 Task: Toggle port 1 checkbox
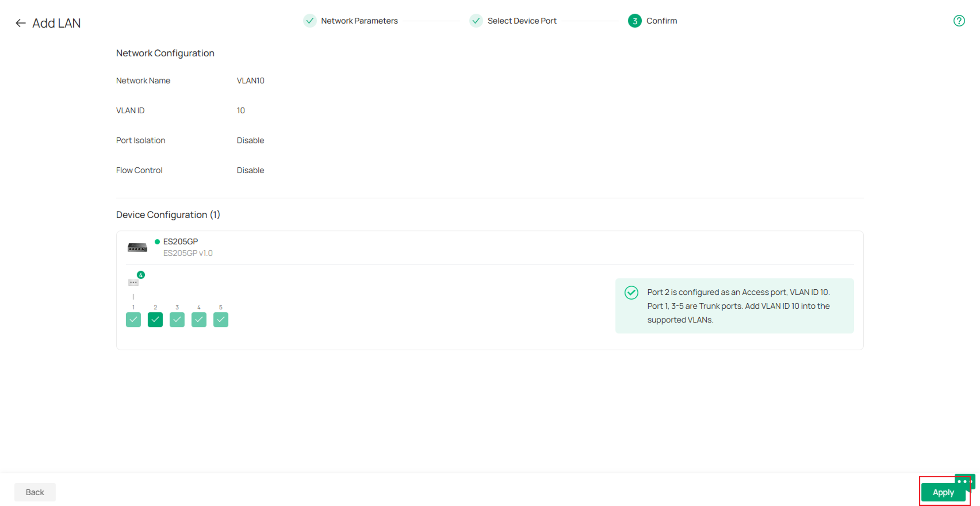click(134, 319)
